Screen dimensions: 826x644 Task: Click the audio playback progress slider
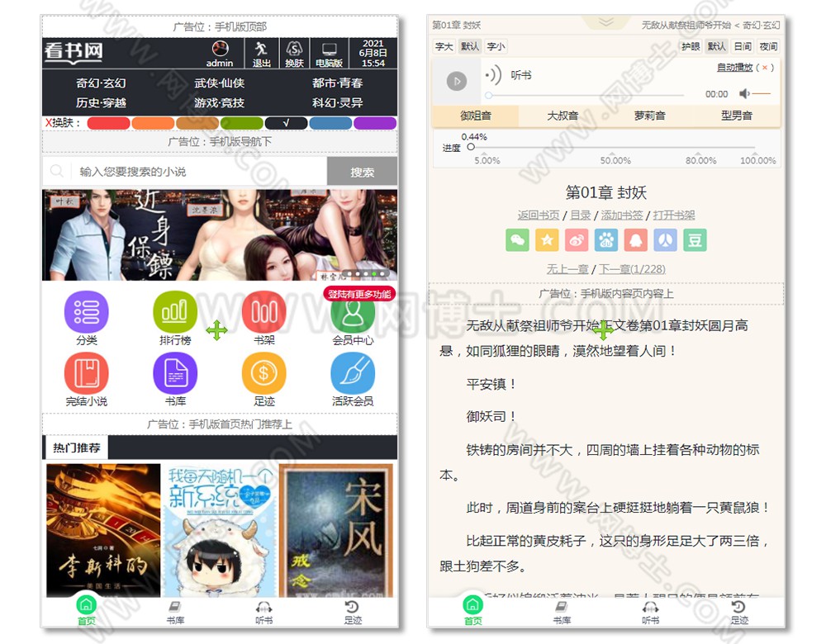(585, 95)
